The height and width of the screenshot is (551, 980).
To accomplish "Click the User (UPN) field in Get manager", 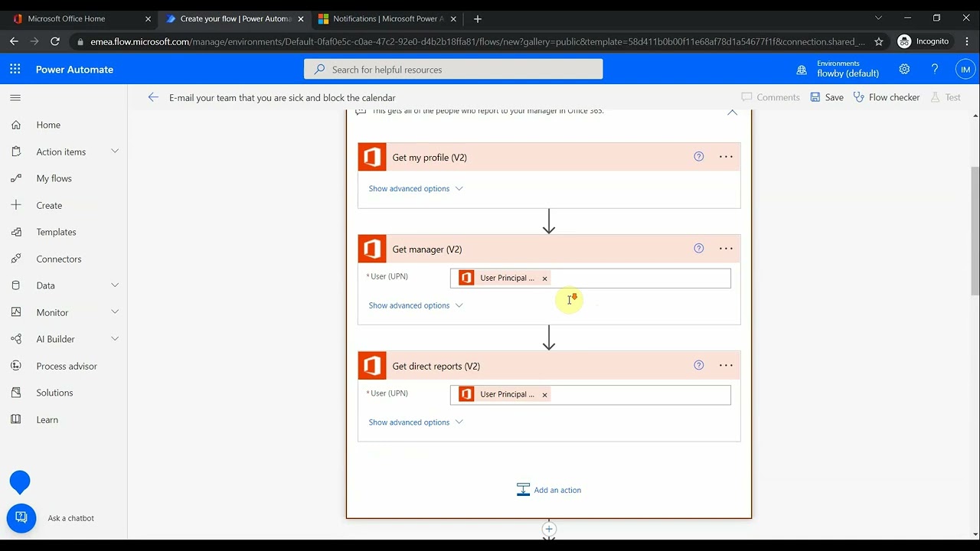I will [x=590, y=279].
